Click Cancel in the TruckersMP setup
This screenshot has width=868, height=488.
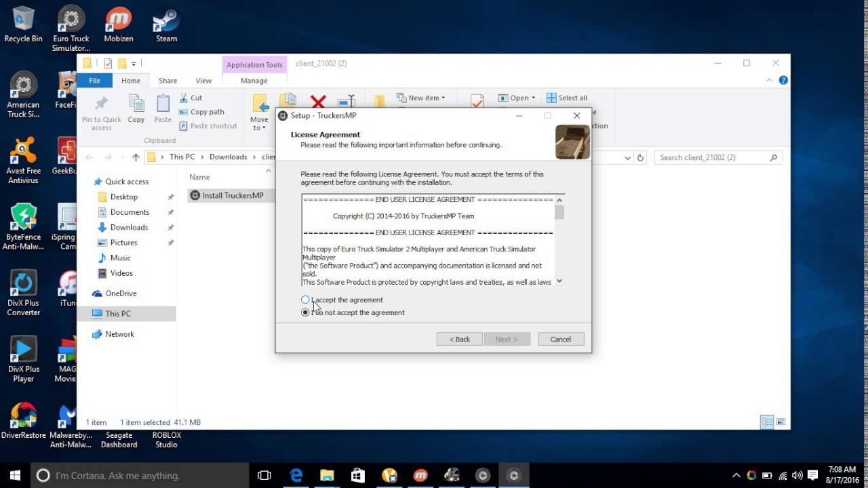pos(561,339)
